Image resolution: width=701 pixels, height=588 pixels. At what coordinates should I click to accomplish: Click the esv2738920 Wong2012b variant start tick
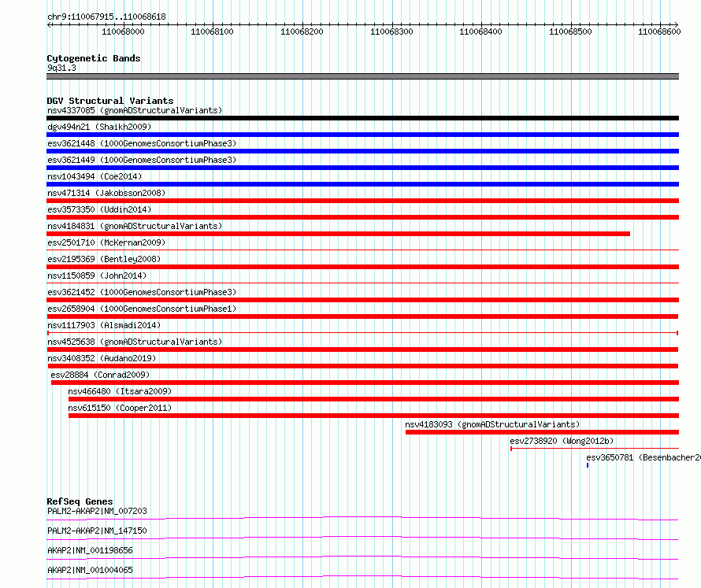tap(511, 449)
